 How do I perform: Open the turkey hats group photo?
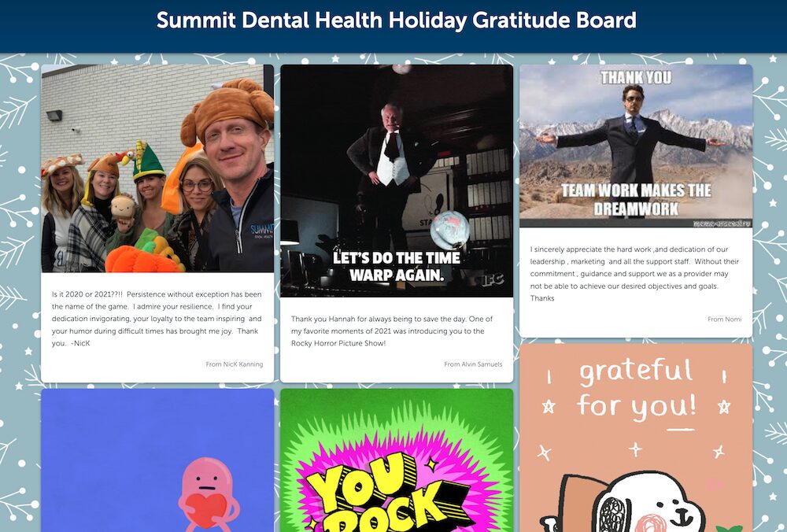click(157, 168)
